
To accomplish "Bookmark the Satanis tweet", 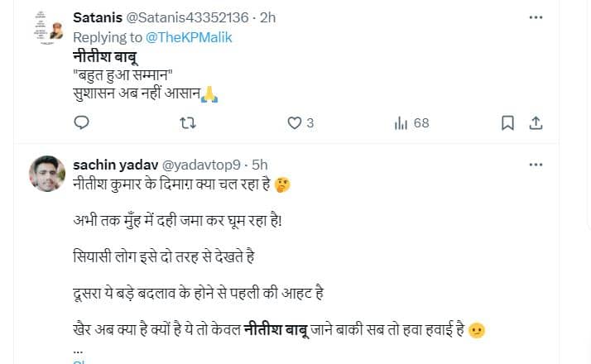I will 507,123.
